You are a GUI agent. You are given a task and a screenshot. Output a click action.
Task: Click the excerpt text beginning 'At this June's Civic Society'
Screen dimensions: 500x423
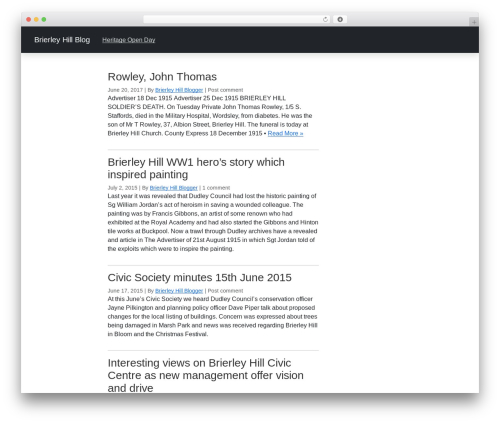pos(213,316)
